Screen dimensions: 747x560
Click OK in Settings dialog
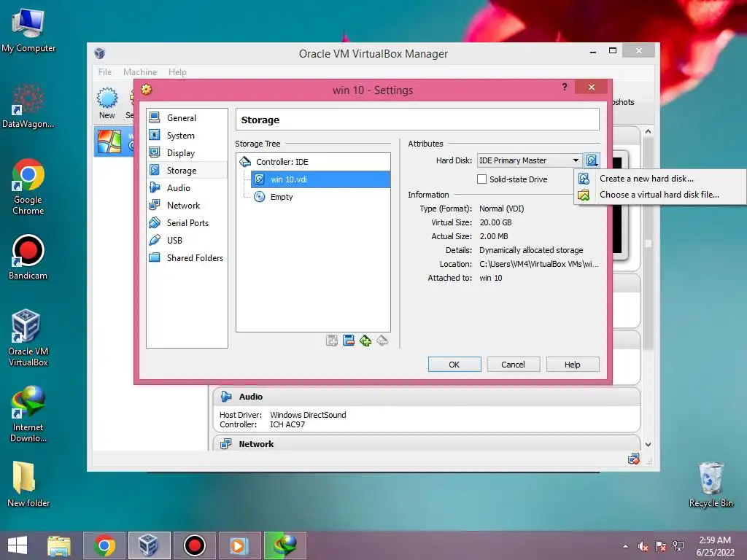point(454,365)
